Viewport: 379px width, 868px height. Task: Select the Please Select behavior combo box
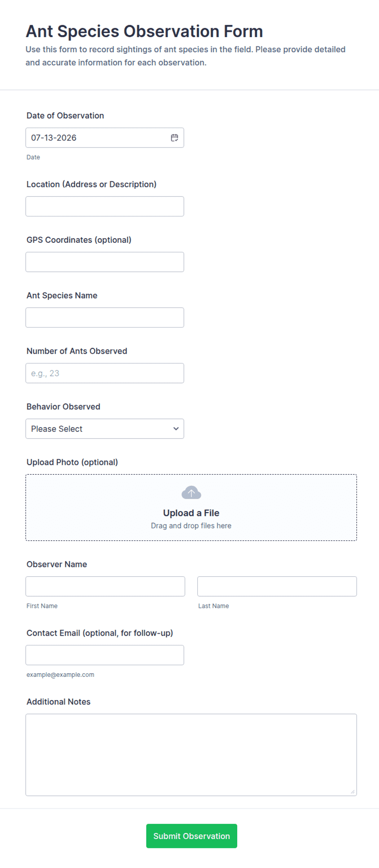tap(105, 429)
